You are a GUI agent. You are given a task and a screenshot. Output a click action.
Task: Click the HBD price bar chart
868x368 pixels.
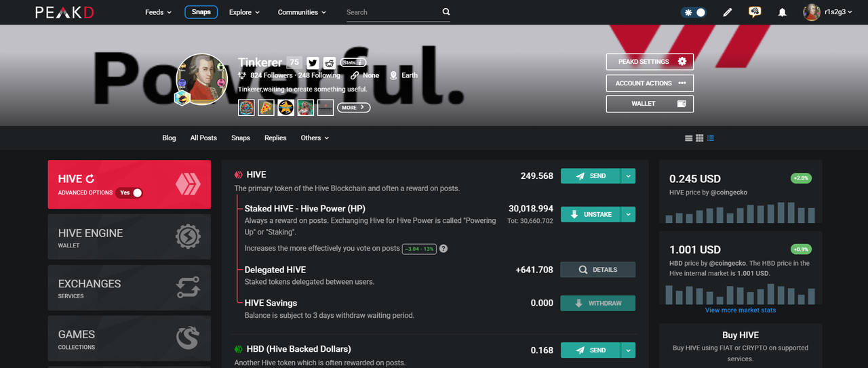(x=741, y=294)
